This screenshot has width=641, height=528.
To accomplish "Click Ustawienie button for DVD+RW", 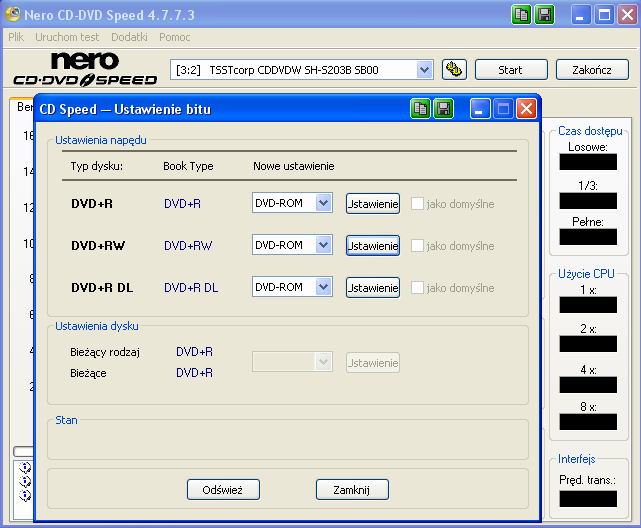I will coord(373,246).
